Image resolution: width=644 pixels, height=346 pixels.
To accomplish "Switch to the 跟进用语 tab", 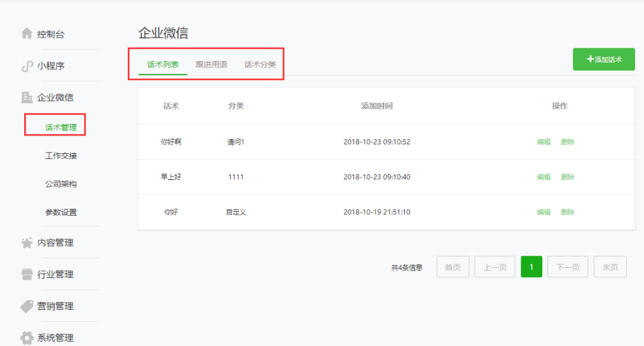I will point(211,64).
